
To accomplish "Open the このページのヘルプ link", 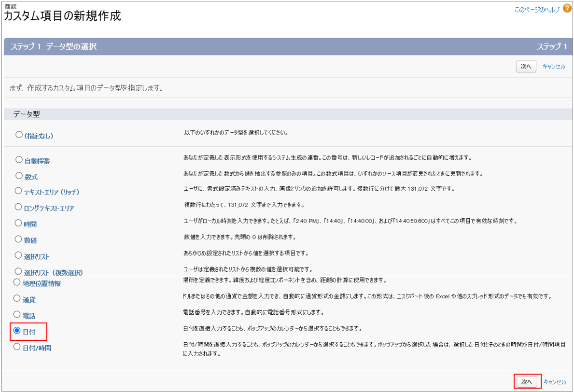I will [x=537, y=9].
